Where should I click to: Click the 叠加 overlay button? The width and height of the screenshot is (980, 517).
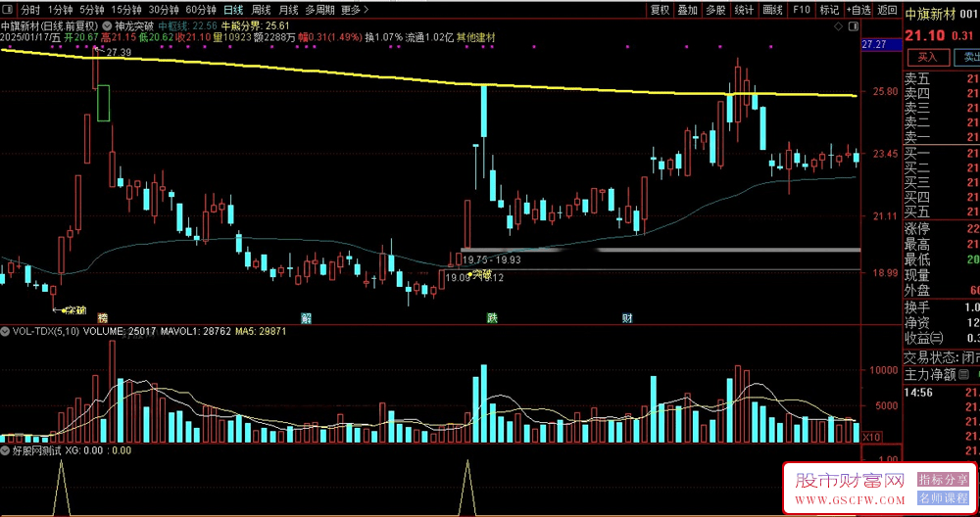pyautogui.click(x=688, y=10)
